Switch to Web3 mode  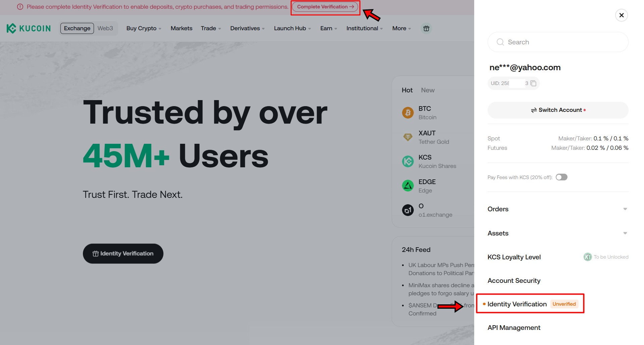click(105, 28)
